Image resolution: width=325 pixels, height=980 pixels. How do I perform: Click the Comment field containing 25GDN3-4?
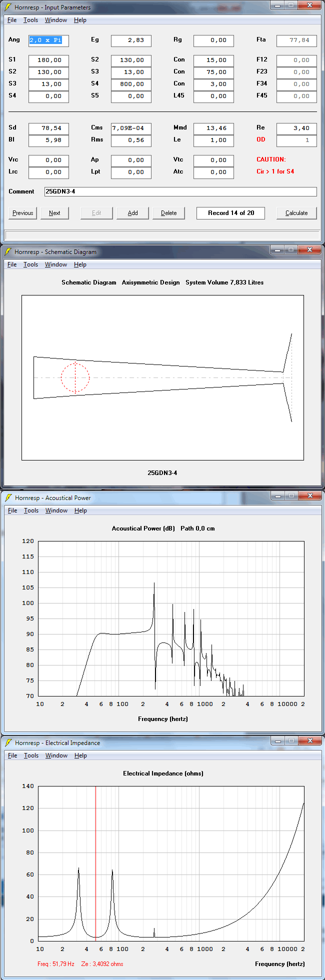pos(180,191)
